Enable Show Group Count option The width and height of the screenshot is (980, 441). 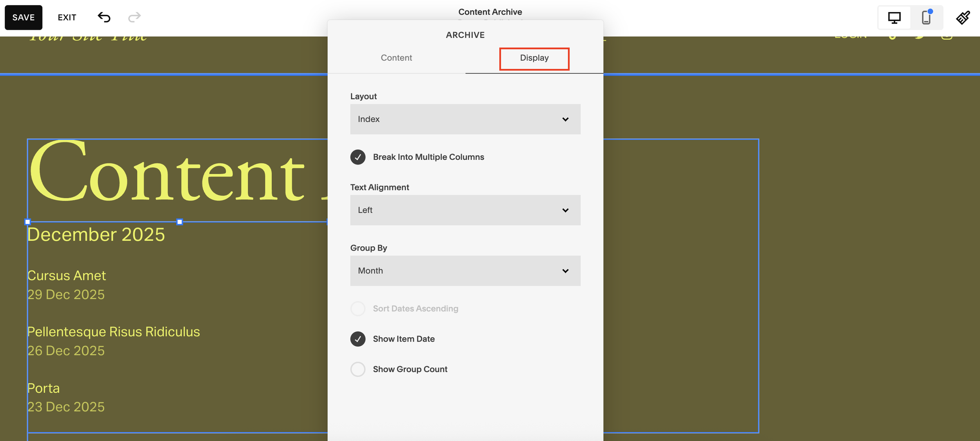point(358,369)
